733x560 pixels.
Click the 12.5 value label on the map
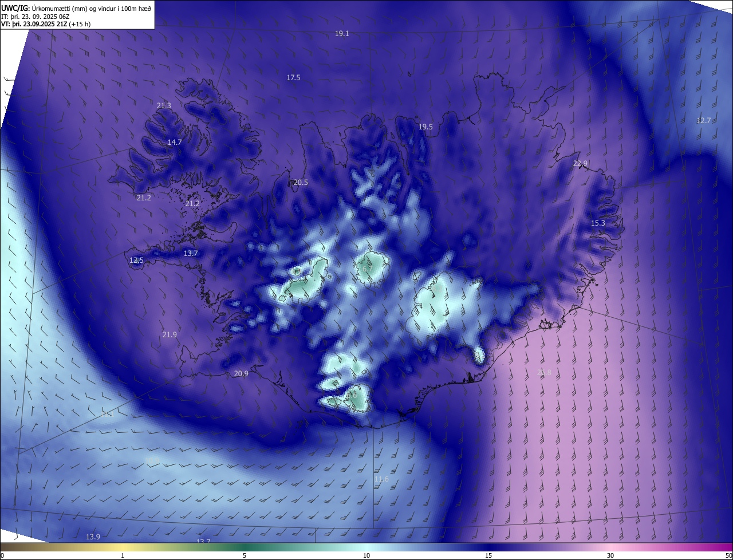[136, 260]
